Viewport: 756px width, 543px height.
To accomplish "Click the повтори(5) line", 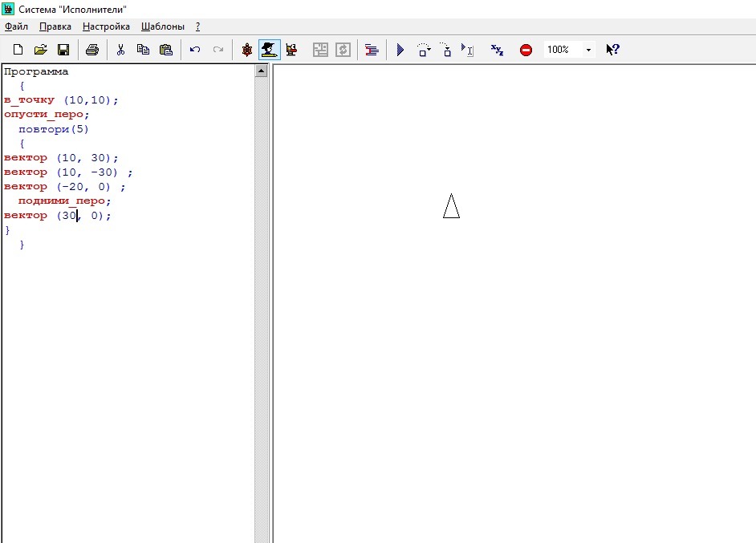I will point(54,129).
